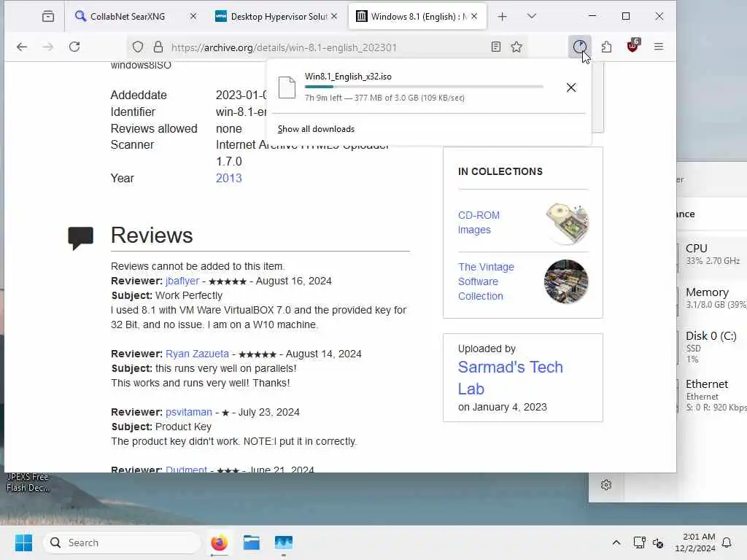This screenshot has width=747, height=560.
Task: Click download progress bar for Win8.1 ISO
Action: click(424, 87)
